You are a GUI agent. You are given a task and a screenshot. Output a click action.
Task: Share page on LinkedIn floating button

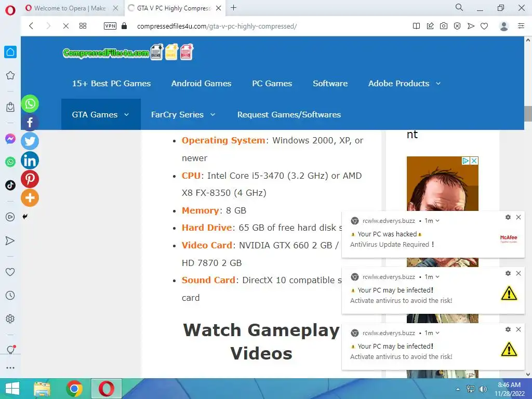30,160
